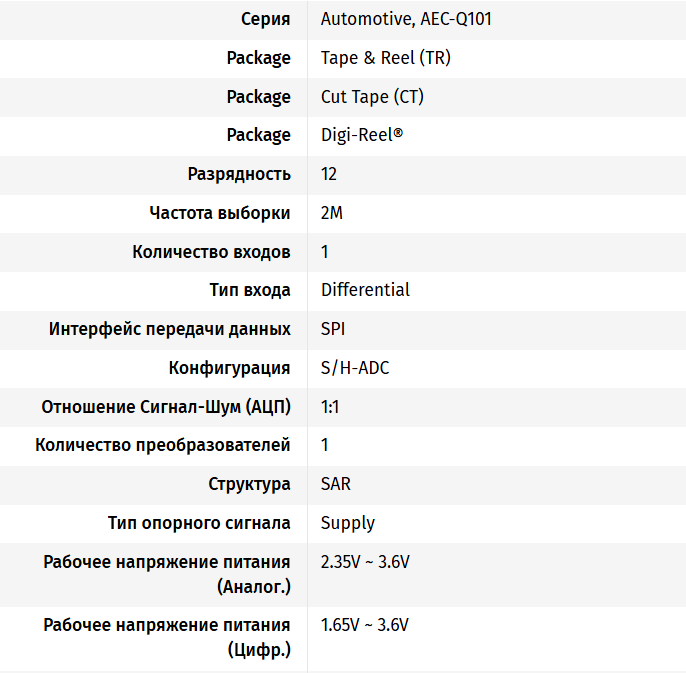The height and width of the screenshot is (673, 686).
Task: Click the 'SAR' structure value
Action: click(336, 484)
